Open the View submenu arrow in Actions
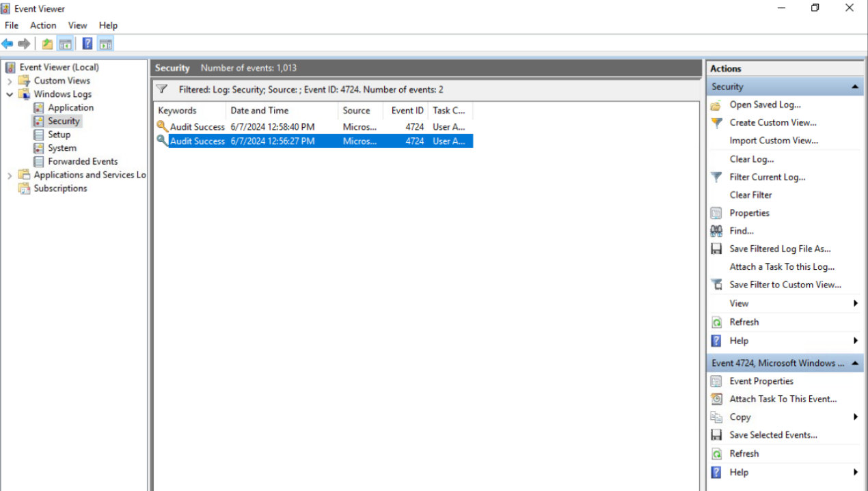The width and height of the screenshot is (868, 491). (x=855, y=303)
